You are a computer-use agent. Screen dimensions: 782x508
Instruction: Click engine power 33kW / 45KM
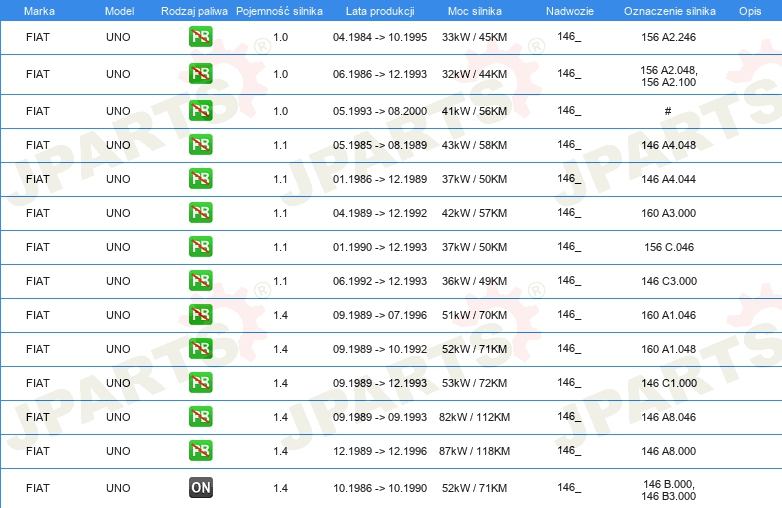(x=474, y=37)
